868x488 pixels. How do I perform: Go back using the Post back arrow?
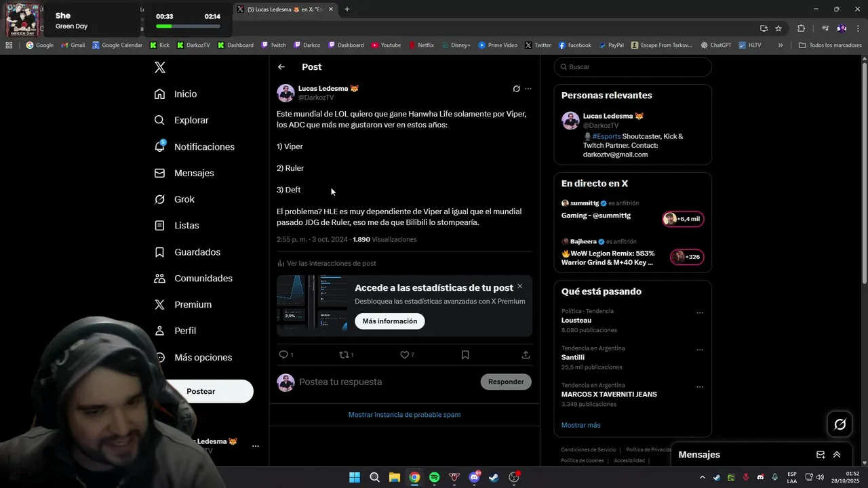pos(281,67)
